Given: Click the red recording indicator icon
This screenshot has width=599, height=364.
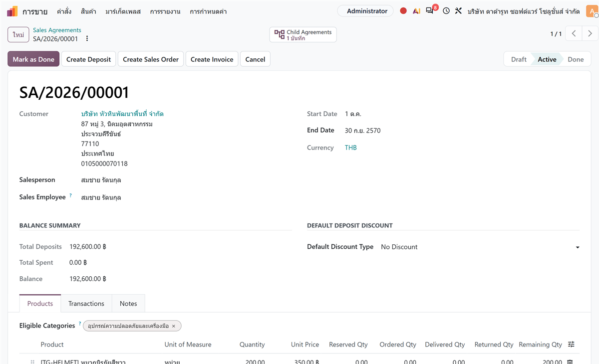Looking at the screenshot, I should pyautogui.click(x=403, y=11).
